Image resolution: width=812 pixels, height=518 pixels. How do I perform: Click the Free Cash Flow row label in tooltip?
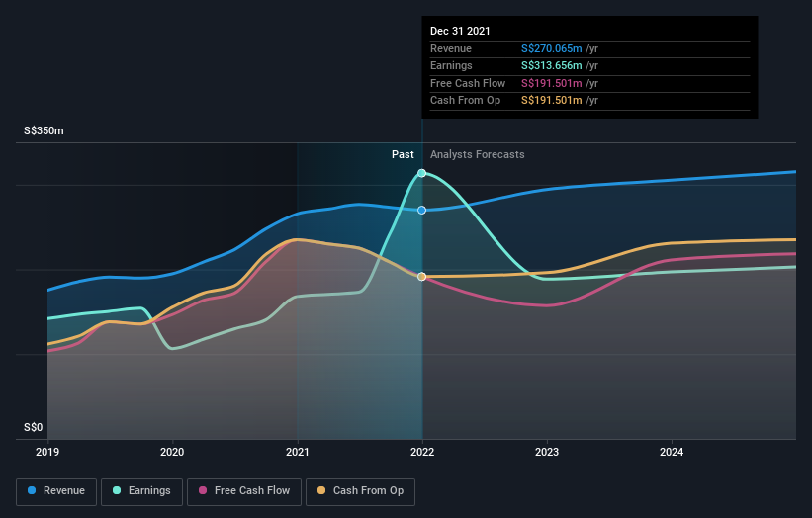pyautogui.click(x=468, y=83)
